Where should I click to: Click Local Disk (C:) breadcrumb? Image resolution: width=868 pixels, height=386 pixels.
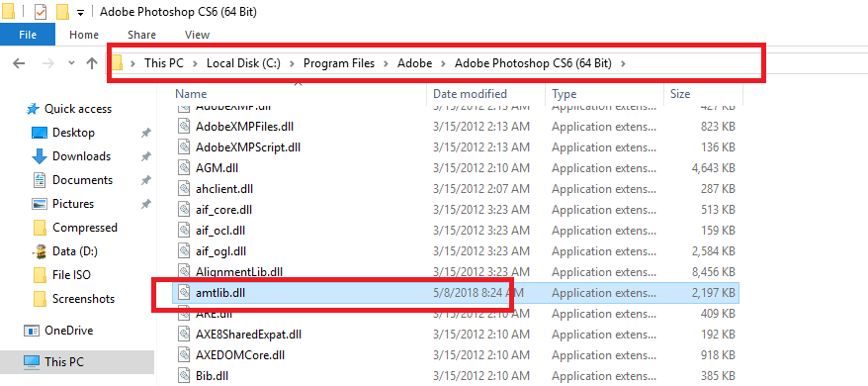(243, 63)
